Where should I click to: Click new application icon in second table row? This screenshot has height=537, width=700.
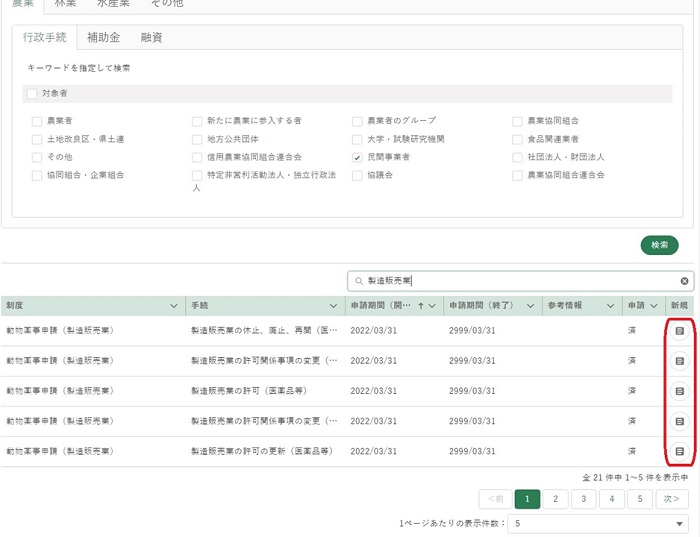(x=679, y=360)
